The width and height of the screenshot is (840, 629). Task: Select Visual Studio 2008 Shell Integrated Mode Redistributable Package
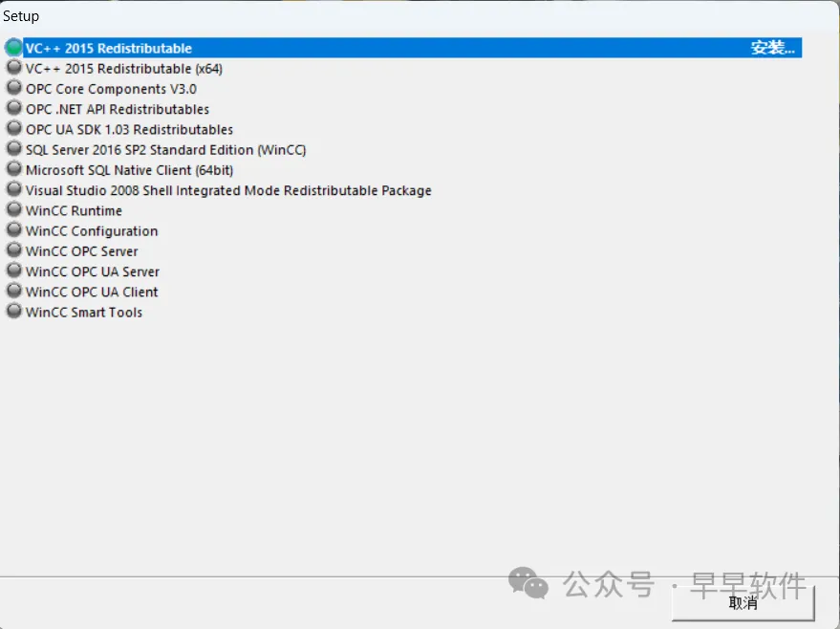point(228,191)
